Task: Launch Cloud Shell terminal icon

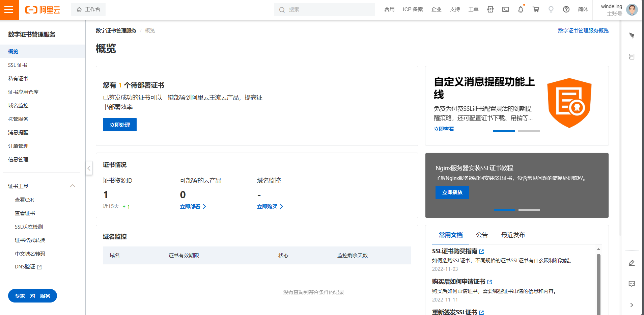Action: [x=505, y=9]
